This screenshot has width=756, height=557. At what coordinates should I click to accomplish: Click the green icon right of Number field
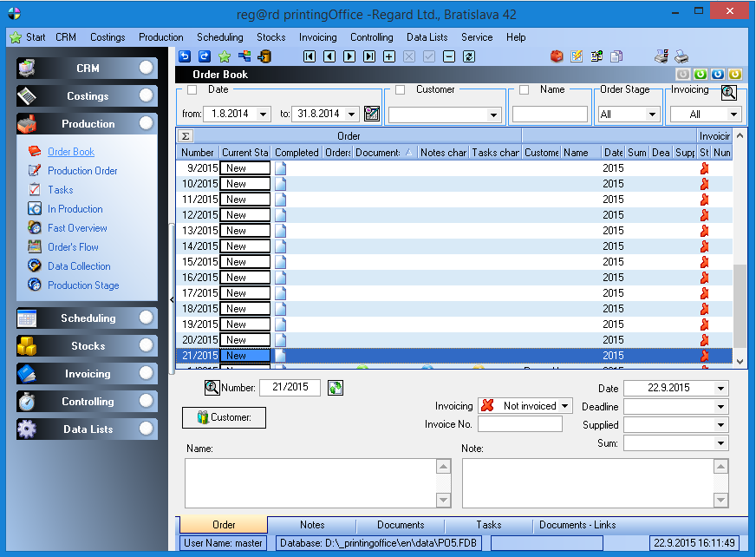[x=336, y=387]
